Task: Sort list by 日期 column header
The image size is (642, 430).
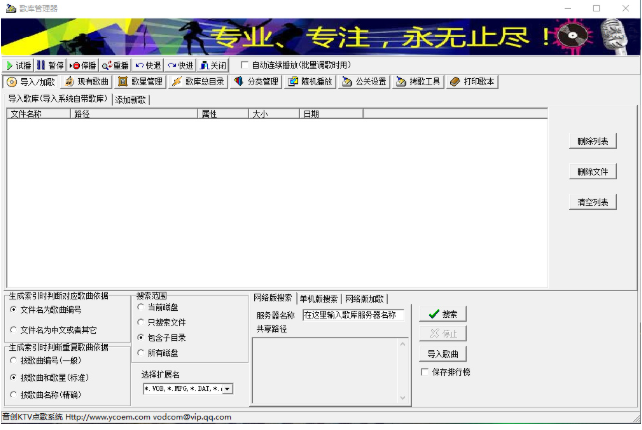Action: click(331, 114)
